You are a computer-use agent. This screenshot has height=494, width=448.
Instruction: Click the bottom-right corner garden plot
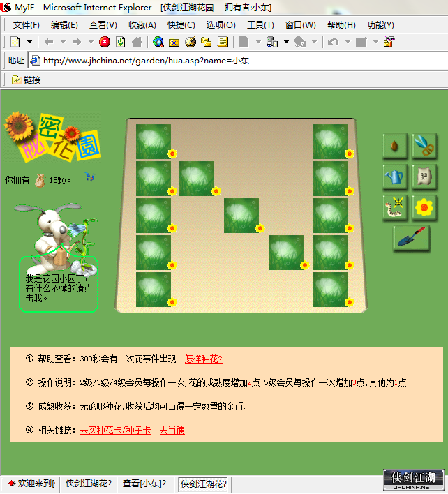pyautogui.click(x=331, y=290)
